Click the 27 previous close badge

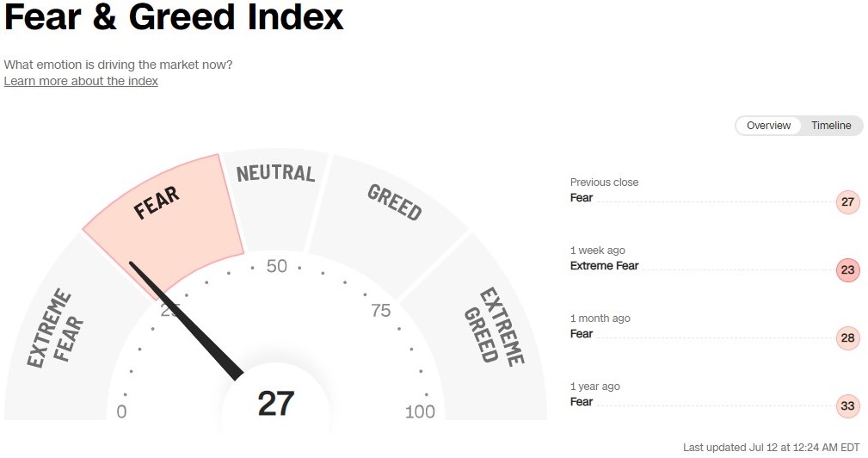(847, 203)
